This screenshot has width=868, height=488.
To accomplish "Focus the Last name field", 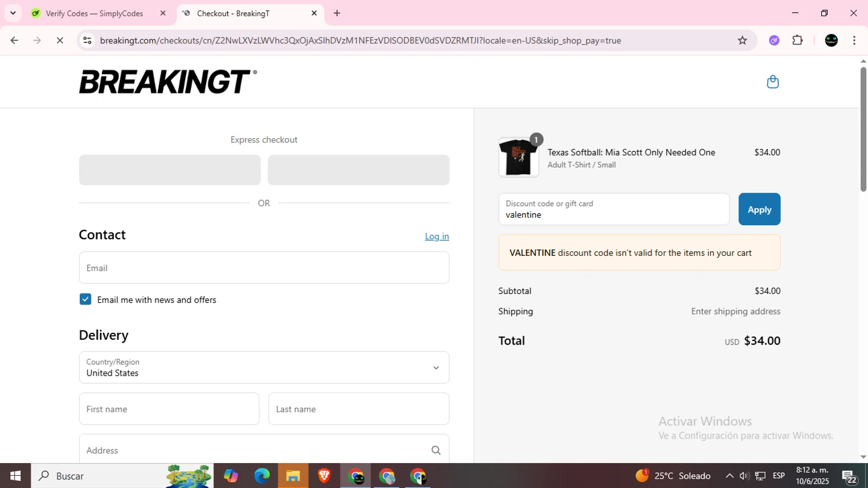I will coord(359,409).
